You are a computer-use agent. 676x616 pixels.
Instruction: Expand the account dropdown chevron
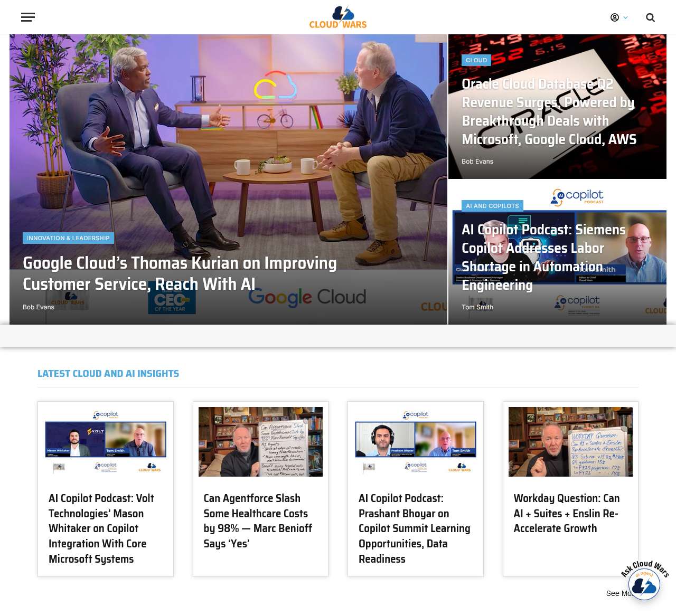[626, 17]
